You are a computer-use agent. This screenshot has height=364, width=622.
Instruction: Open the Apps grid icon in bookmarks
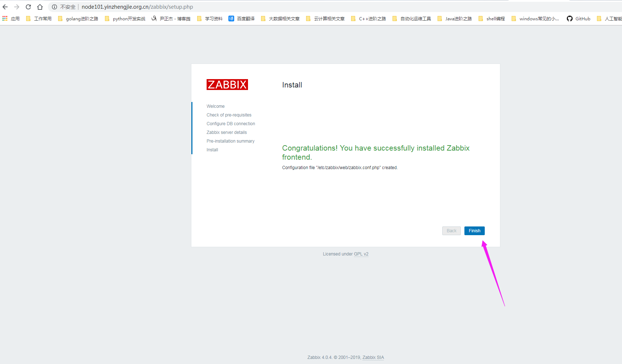pos(5,19)
